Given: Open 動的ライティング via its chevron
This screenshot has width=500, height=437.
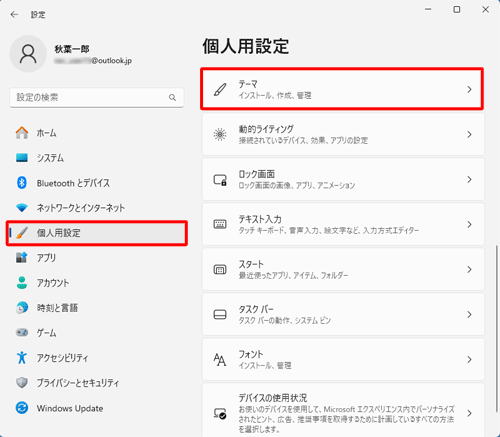Looking at the screenshot, I should point(469,134).
